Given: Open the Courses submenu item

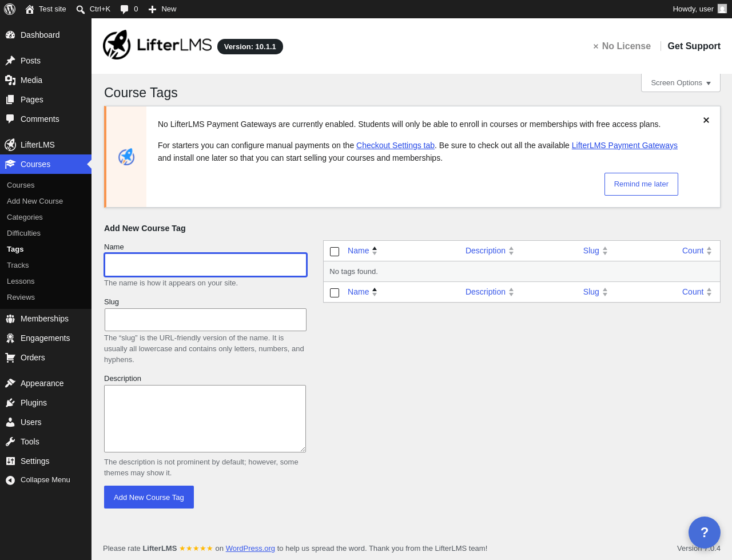Looking at the screenshot, I should [21, 185].
